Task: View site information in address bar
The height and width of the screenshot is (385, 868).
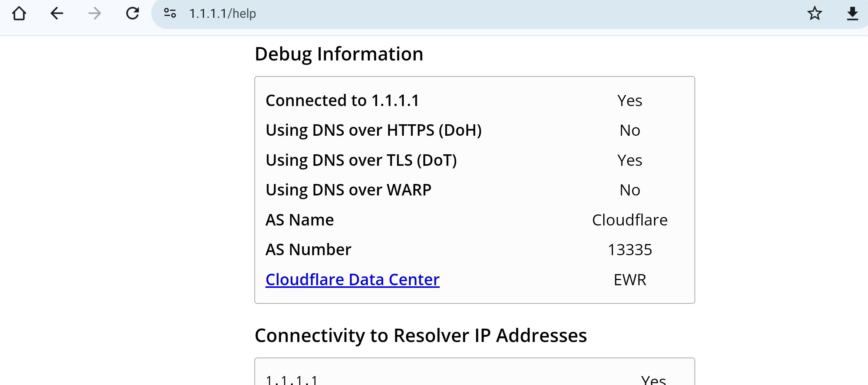Action: click(170, 13)
